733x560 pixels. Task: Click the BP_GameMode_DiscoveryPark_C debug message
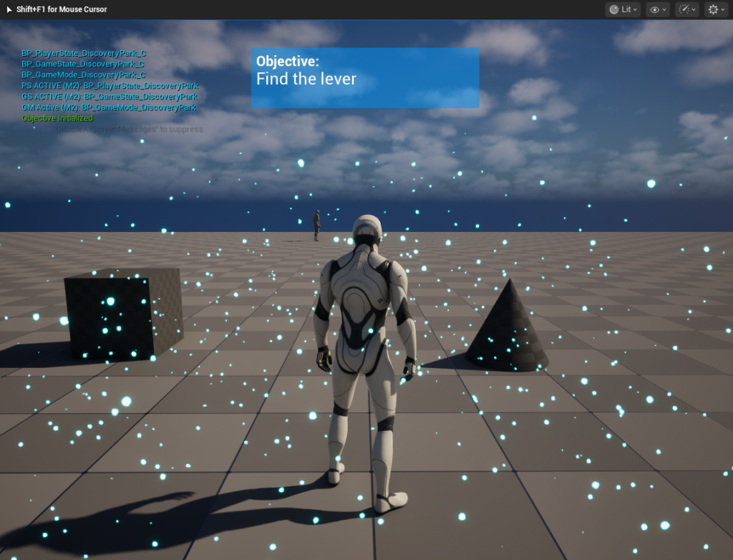83,75
